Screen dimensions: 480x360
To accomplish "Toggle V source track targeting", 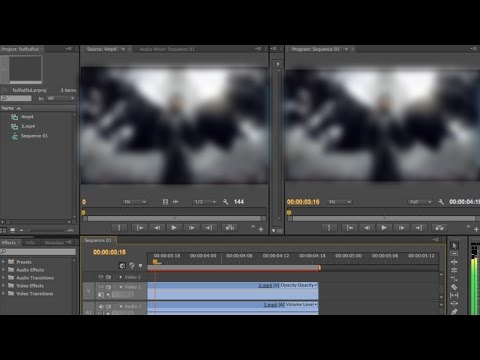I will click(x=88, y=291).
